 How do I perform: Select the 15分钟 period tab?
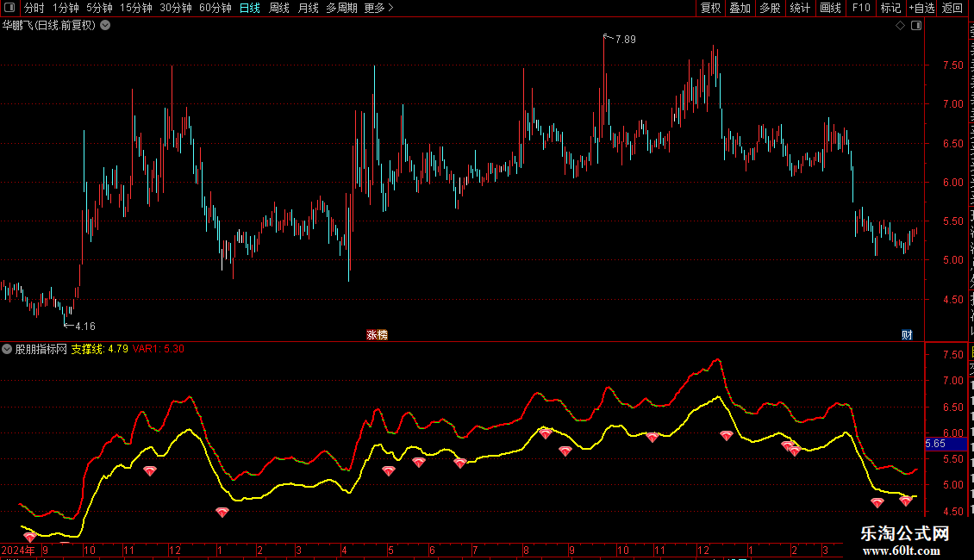pos(136,8)
